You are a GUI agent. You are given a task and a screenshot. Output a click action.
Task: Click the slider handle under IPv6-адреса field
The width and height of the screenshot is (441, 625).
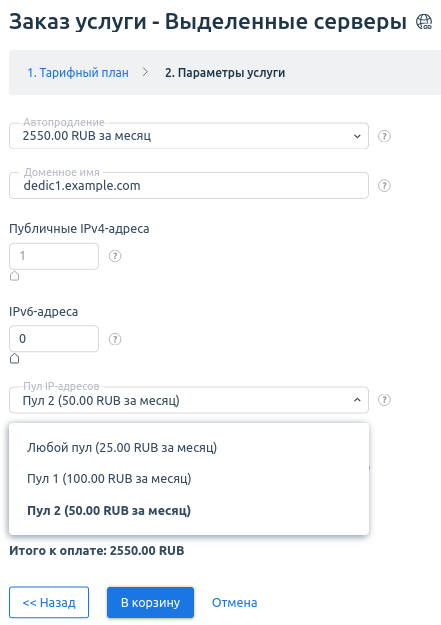tap(14, 358)
